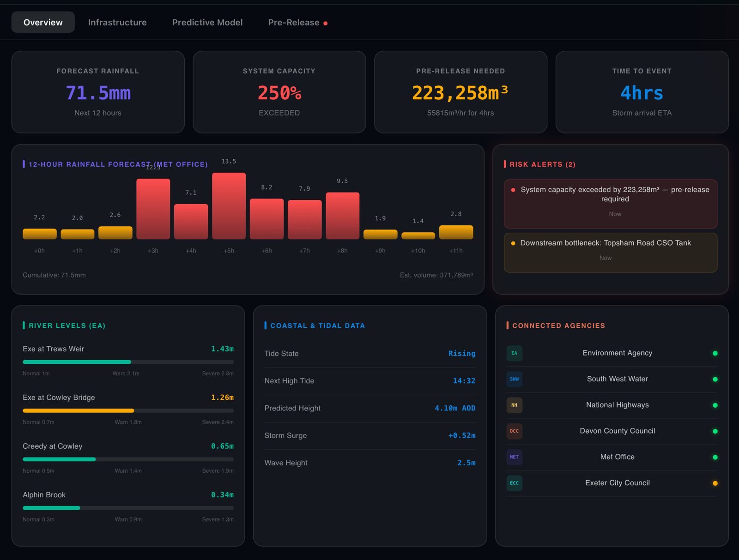Image resolution: width=739 pixels, height=560 pixels.
Task: Select the +10h rainfall bar
Action: 418,235
